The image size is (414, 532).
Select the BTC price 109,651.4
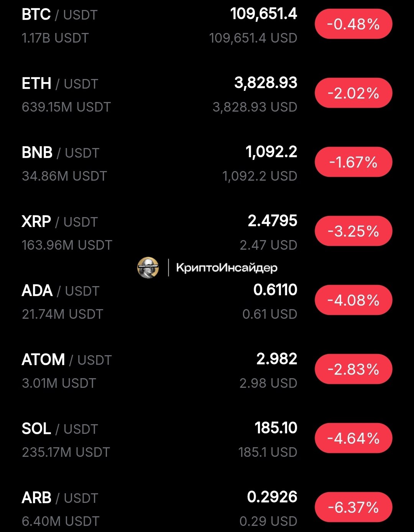(x=263, y=14)
